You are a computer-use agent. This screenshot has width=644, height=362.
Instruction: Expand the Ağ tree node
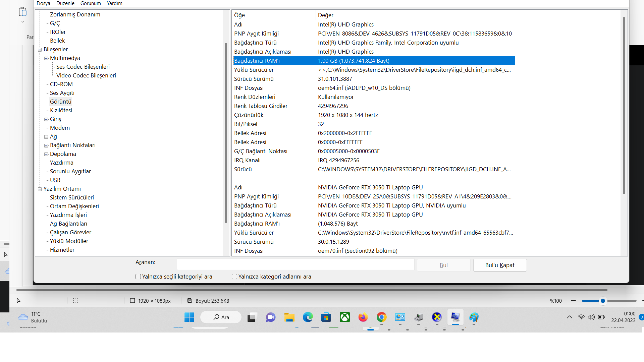(46, 137)
